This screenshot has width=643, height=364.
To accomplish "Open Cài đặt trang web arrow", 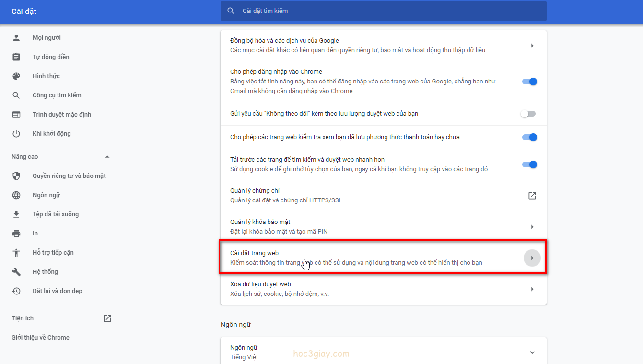I will click(x=532, y=258).
